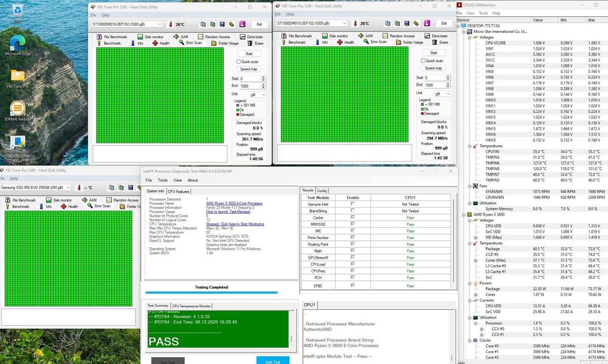Viewport: 608px width, 364px height.
Task: Open options icon in 261.7 MB/s HD Tune window
Action: tap(232, 24)
